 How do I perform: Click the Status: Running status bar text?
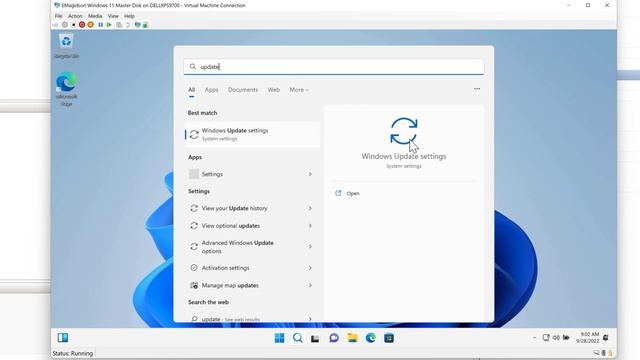[x=73, y=353]
